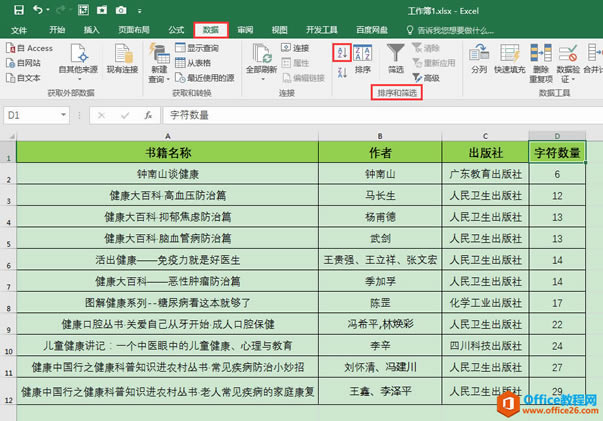
Task: Select the 出版社 header cell
Action: pyautogui.click(x=485, y=152)
